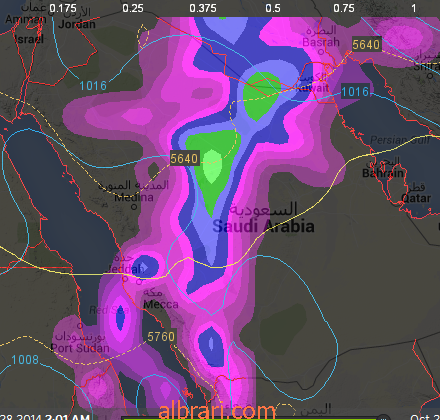Screen dimensions: 440x420
Task: Click the 1016 isobar label below Jordan
Action: click(x=93, y=86)
